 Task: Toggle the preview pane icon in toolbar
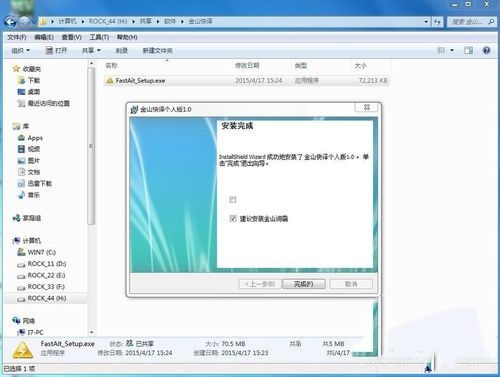tap(468, 50)
